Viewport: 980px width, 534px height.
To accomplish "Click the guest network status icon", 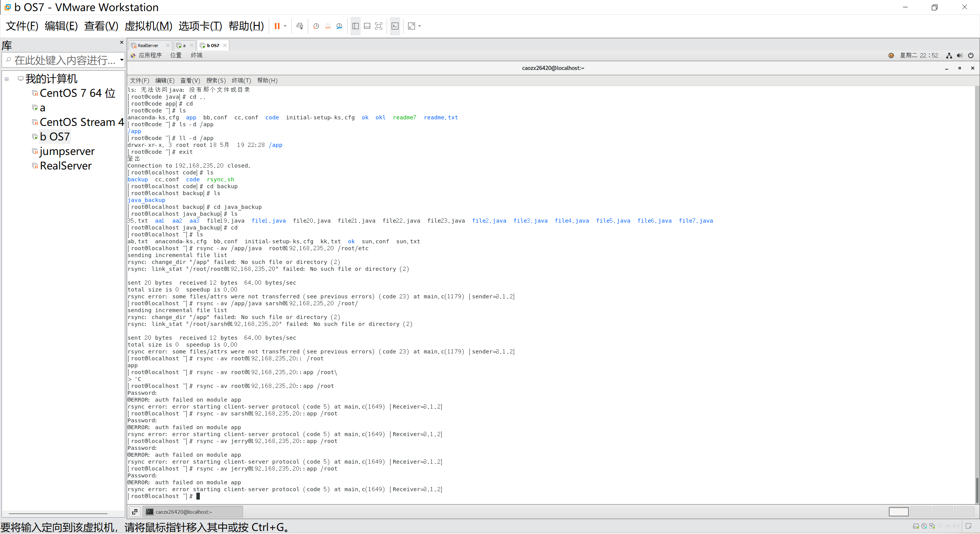I will pyautogui.click(x=949, y=55).
